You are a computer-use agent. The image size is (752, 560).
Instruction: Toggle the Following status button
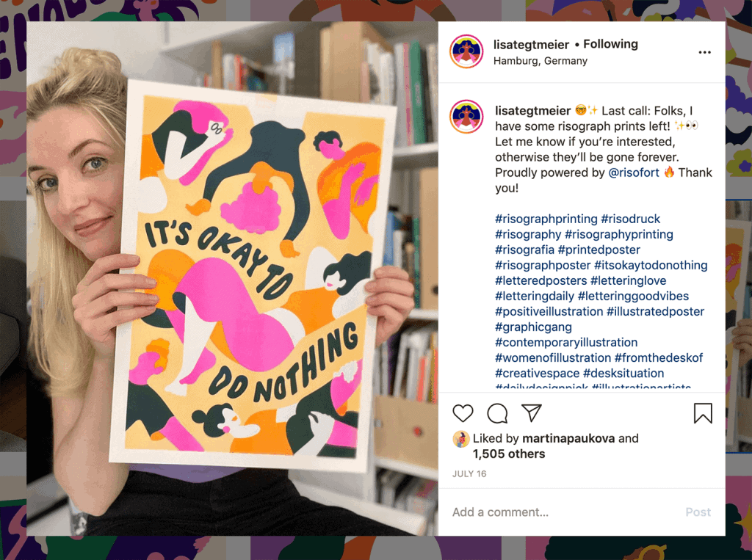pos(610,44)
